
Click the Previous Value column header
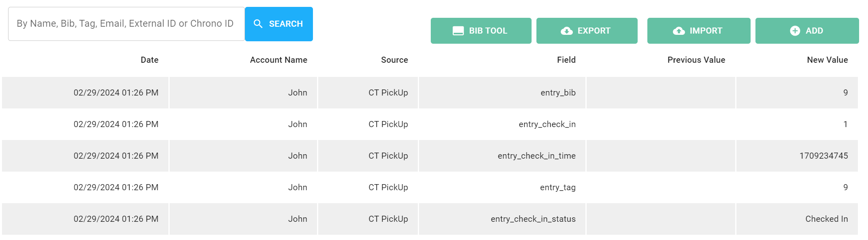(696, 60)
